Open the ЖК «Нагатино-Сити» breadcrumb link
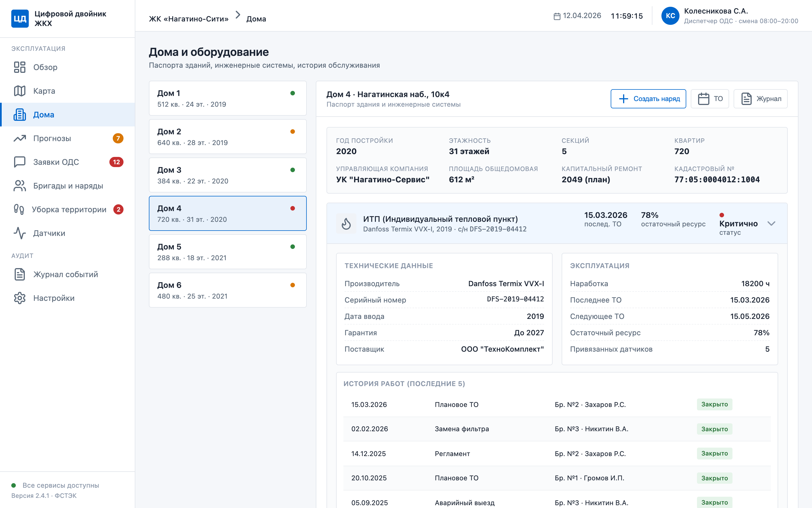The height and width of the screenshot is (508, 812). point(189,19)
